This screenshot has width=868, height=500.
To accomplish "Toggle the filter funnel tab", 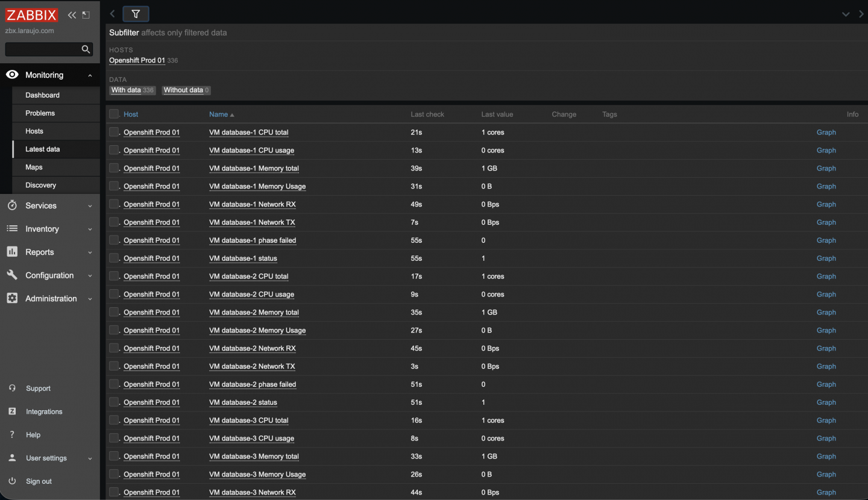I will pos(136,14).
